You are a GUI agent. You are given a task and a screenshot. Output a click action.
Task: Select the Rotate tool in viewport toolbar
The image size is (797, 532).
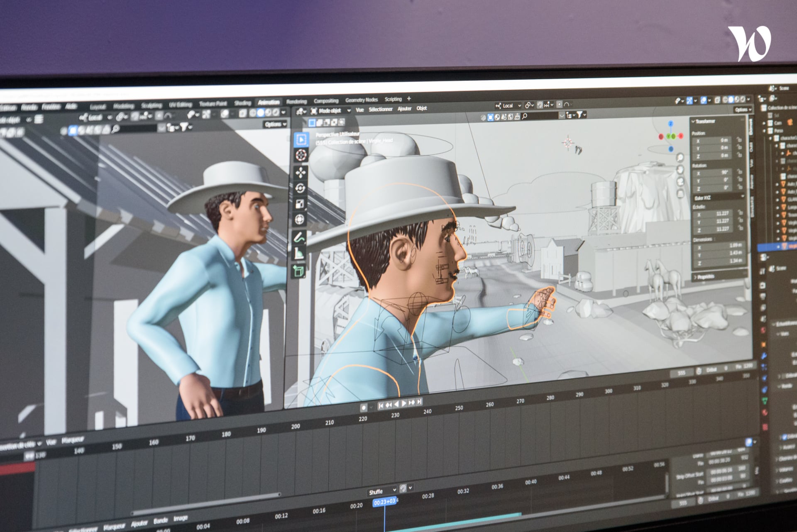(301, 188)
